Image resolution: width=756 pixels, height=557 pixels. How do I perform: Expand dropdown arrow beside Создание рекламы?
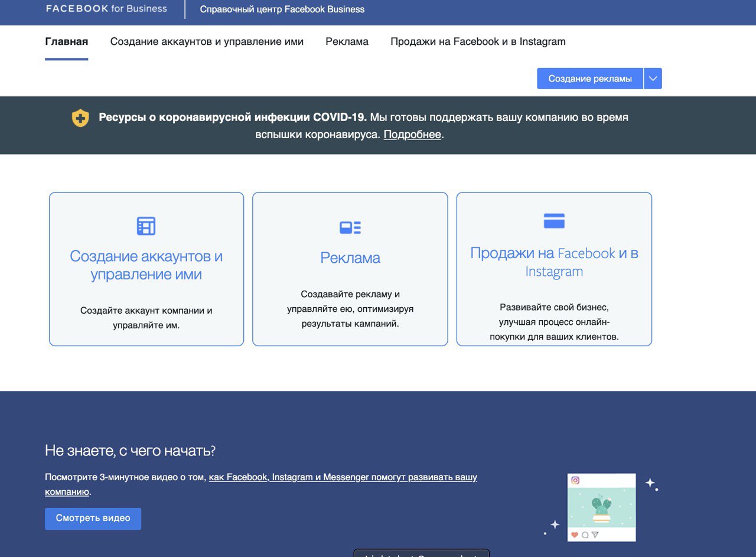(653, 79)
